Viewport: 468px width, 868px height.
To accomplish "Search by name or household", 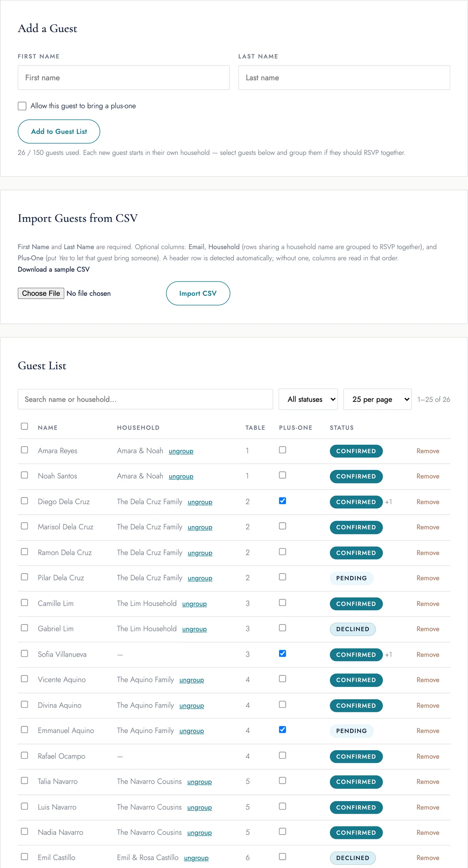I will pyautogui.click(x=145, y=399).
